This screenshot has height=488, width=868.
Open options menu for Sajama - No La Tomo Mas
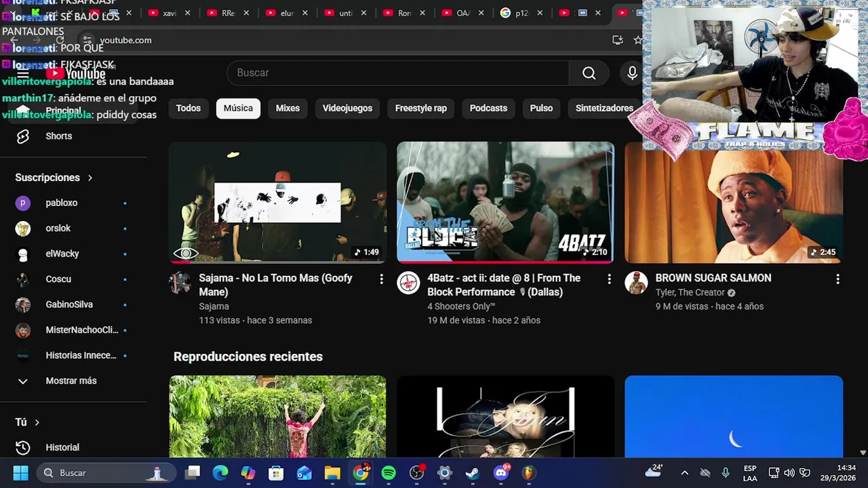tap(381, 279)
